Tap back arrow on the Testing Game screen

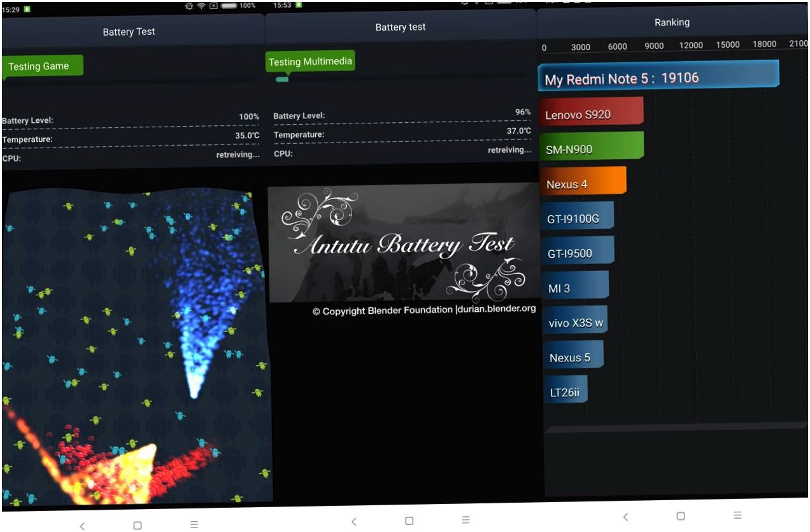click(82, 526)
